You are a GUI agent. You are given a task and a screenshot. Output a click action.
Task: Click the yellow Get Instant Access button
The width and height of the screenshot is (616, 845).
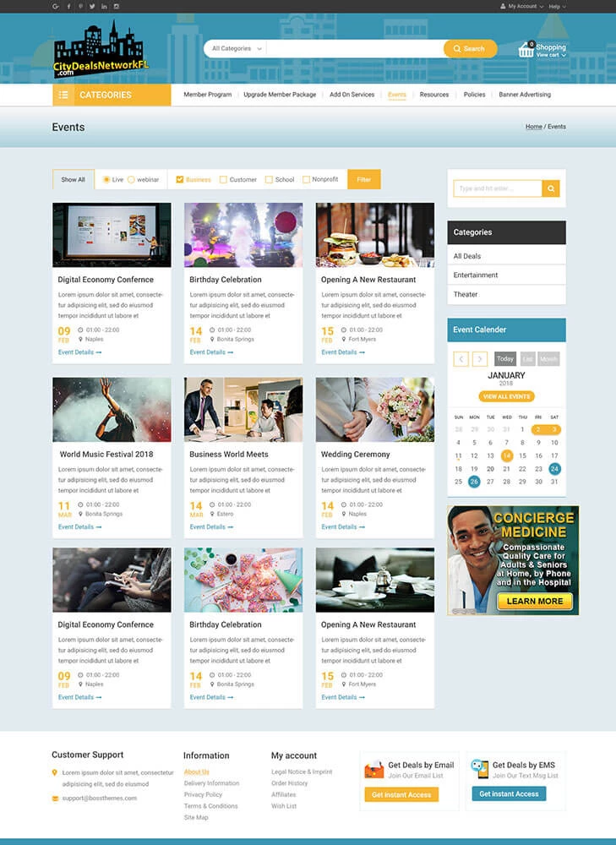click(x=401, y=794)
